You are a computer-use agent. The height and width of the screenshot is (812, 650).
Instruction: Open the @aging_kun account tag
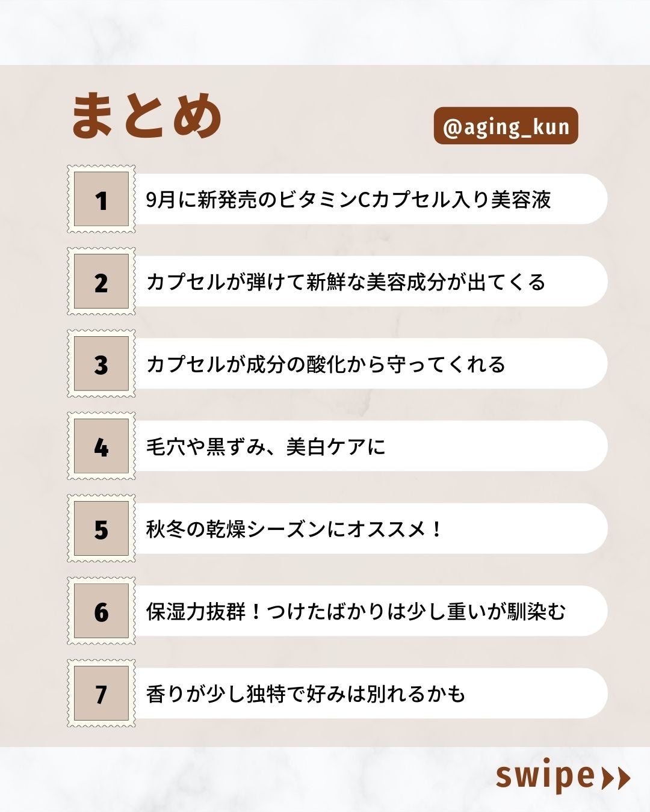(506, 126)
